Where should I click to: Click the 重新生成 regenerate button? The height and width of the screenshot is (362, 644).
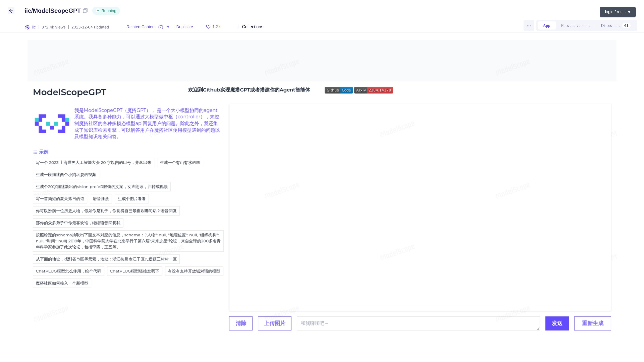pyautogui.click(x=593, y=323)
